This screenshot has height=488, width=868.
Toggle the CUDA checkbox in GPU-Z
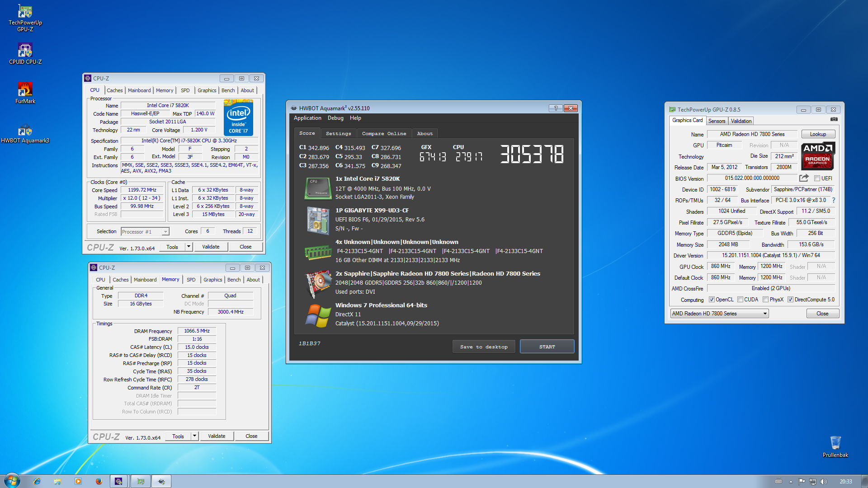pyautogui.click(x=740, y=300)
